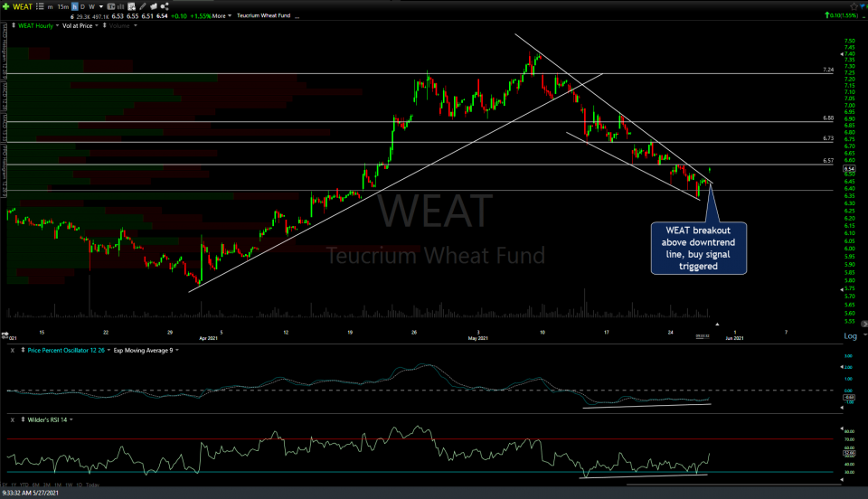Click the green plus add-symbol icon
The height and width of the screenshot is (499, 868).
coord(5,6)
